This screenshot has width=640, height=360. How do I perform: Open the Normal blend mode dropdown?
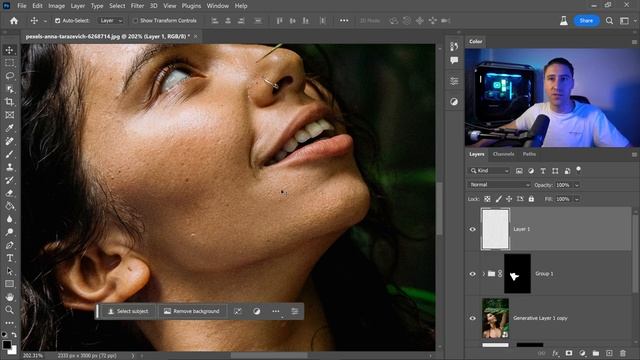pyautogui.click(x=499, y=185)
